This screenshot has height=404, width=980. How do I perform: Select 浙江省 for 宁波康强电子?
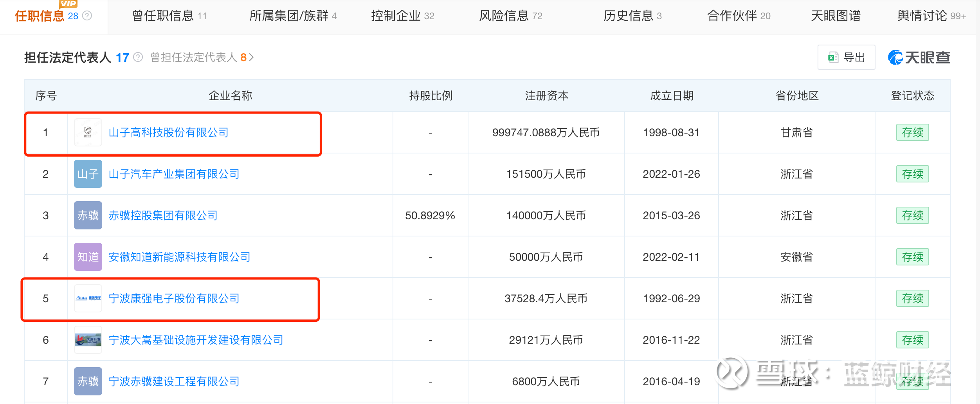(797, 298)
